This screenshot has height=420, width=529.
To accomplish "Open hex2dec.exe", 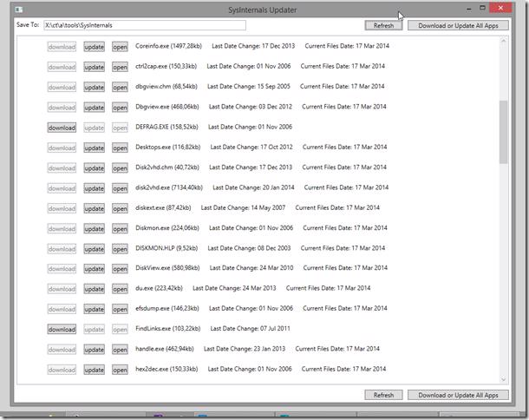I will [x=120, y=370].
